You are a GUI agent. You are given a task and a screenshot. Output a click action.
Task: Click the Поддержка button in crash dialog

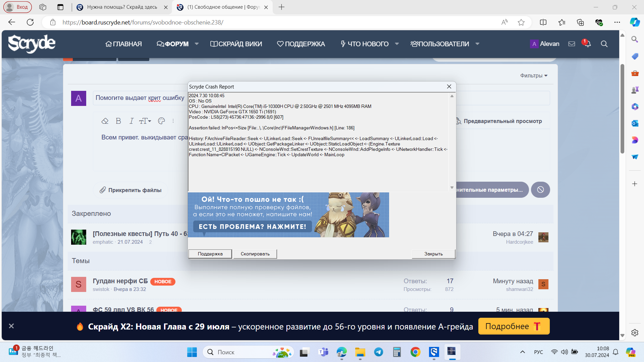[x=210, y=254]
